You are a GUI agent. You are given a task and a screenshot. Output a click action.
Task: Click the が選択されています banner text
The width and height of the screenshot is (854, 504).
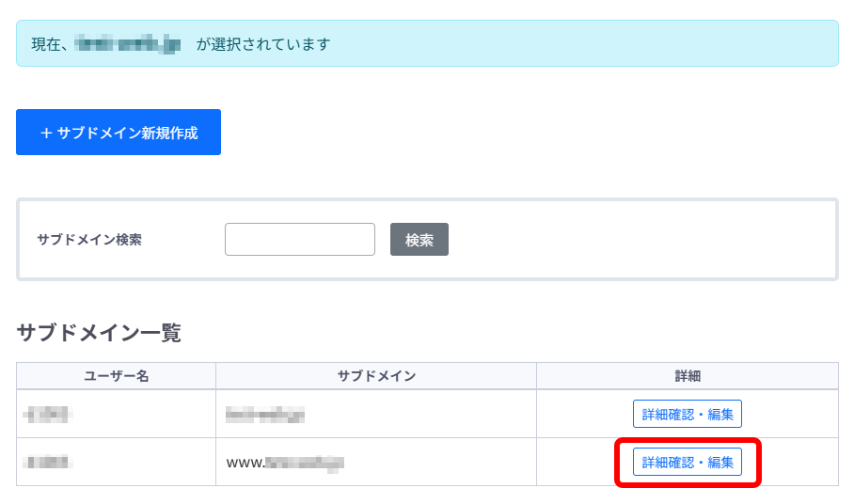coord(263,44)
